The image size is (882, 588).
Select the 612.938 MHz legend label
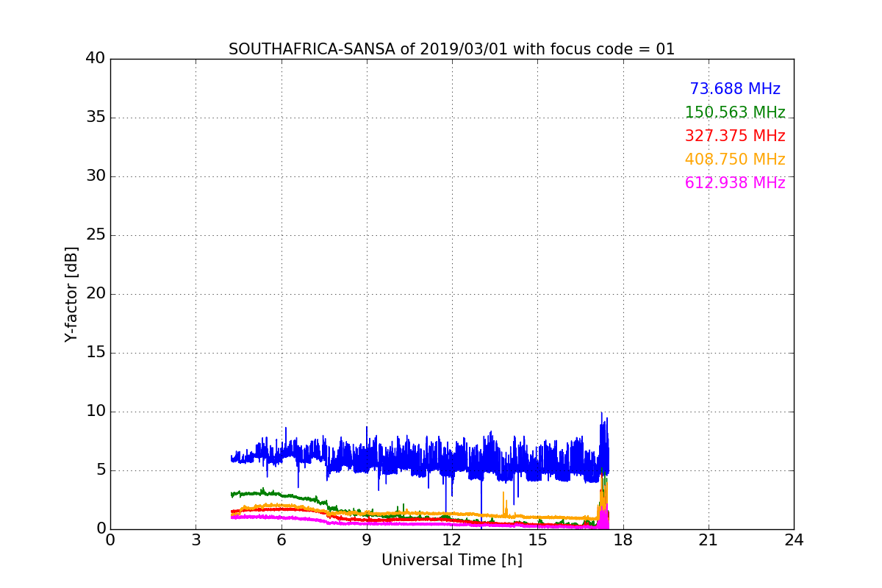(x=735, y=183)
